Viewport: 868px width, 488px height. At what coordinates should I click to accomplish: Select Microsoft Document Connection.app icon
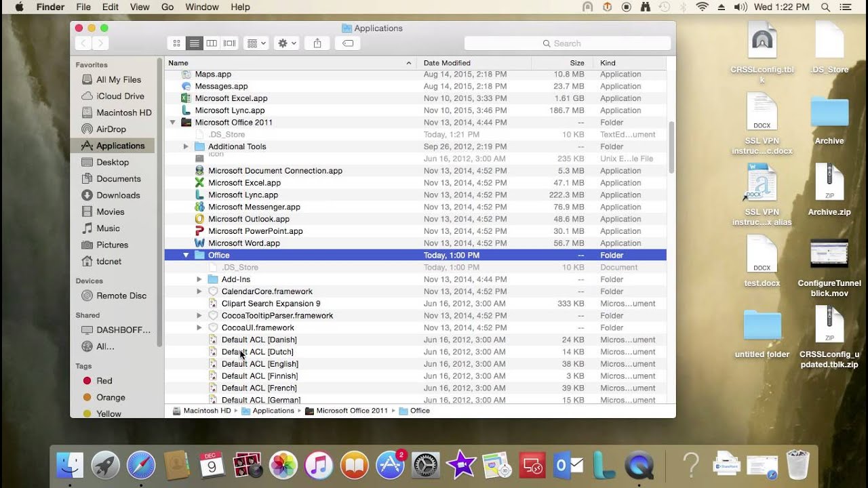tap(199, 171)
